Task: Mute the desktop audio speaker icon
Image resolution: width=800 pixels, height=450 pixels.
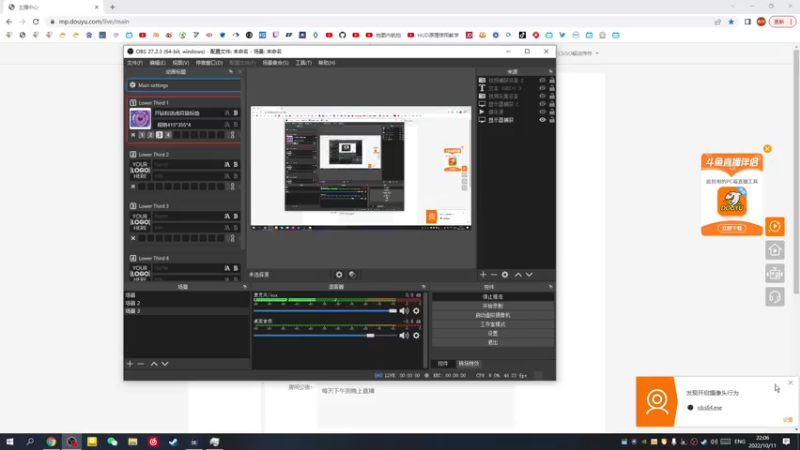Action: tap(404, 336)
